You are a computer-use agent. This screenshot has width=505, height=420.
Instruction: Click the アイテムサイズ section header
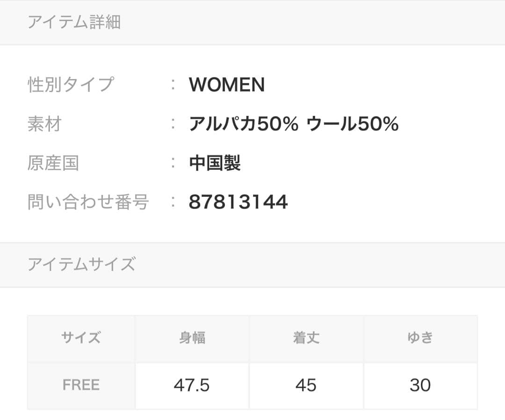81,264
